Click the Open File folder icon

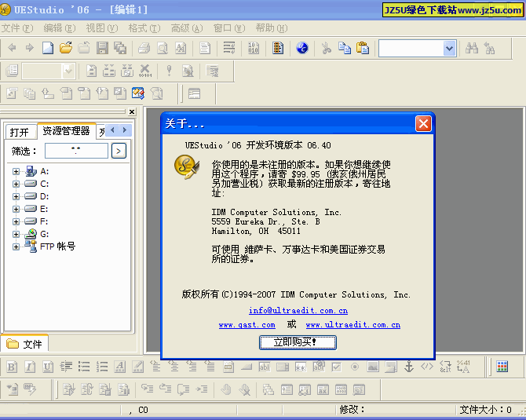coord(66,48)
